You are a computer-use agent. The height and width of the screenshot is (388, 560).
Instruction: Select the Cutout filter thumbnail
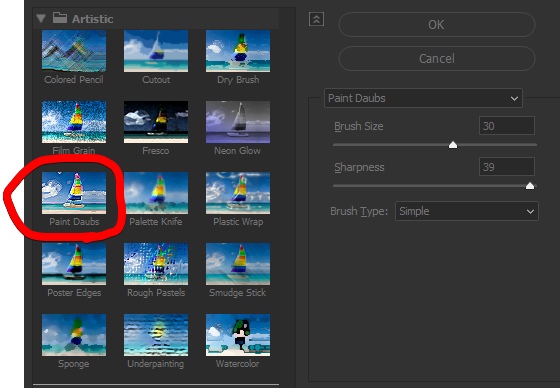click(x=156, y=51)
